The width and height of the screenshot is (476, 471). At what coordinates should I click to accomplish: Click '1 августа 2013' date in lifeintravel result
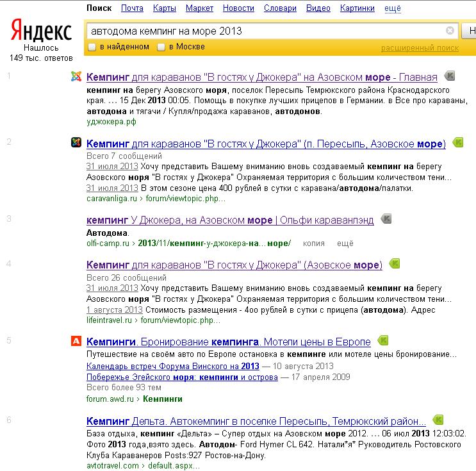tap(115, 310)
